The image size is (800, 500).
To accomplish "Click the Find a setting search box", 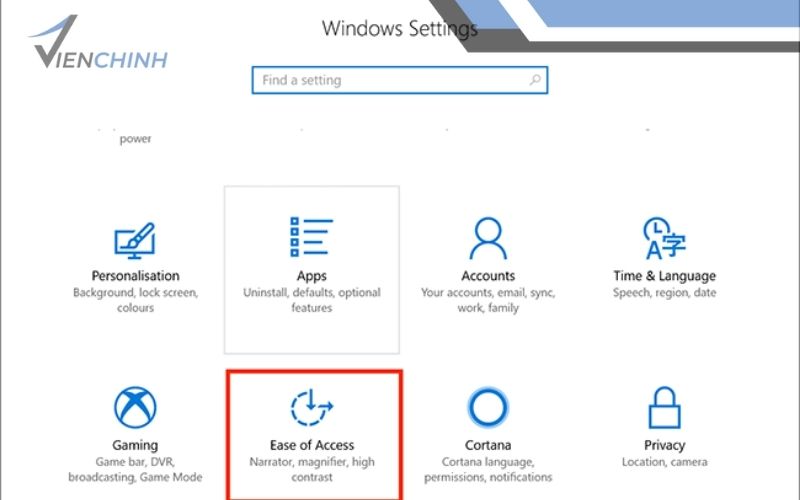I will click(x=400, y=80).
